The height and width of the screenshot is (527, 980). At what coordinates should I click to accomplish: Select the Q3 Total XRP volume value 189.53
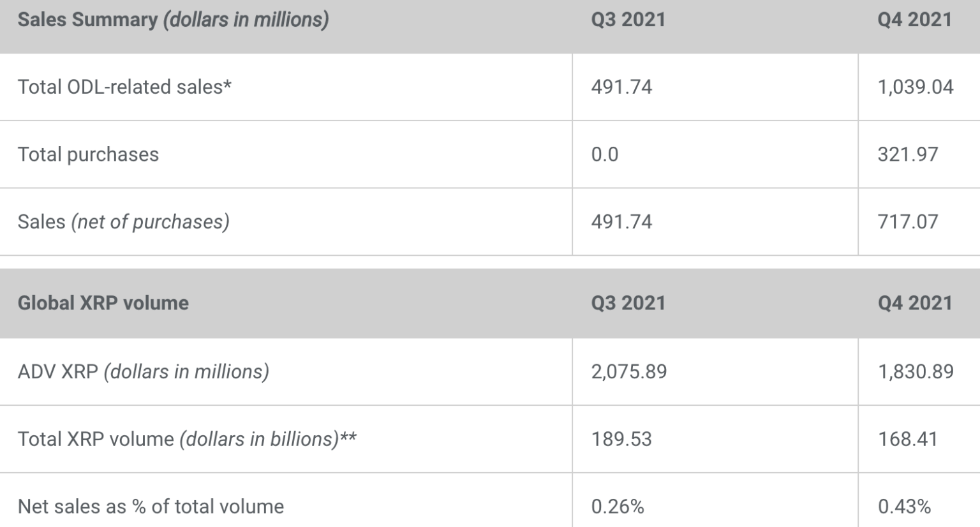click(x=621, y=439)
